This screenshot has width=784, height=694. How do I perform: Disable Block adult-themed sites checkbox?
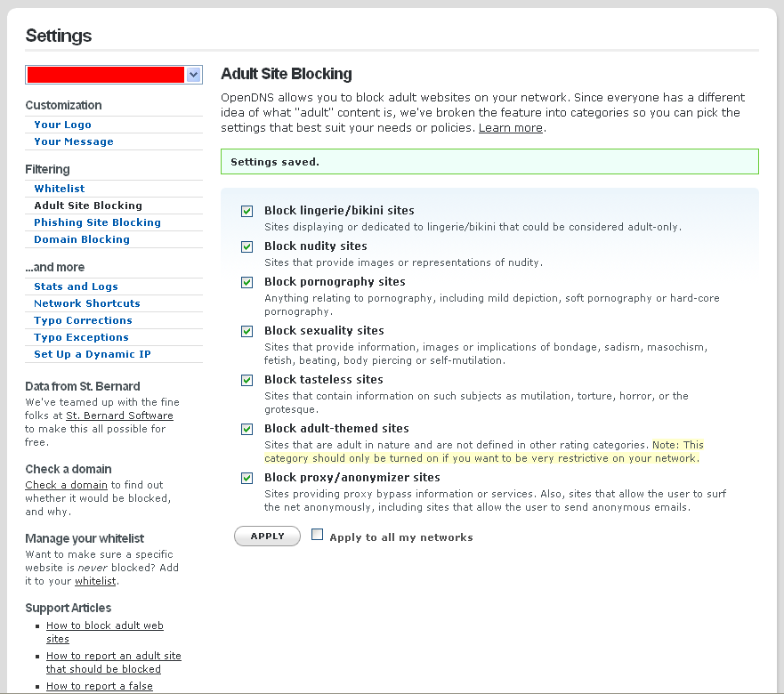point(247,429)
